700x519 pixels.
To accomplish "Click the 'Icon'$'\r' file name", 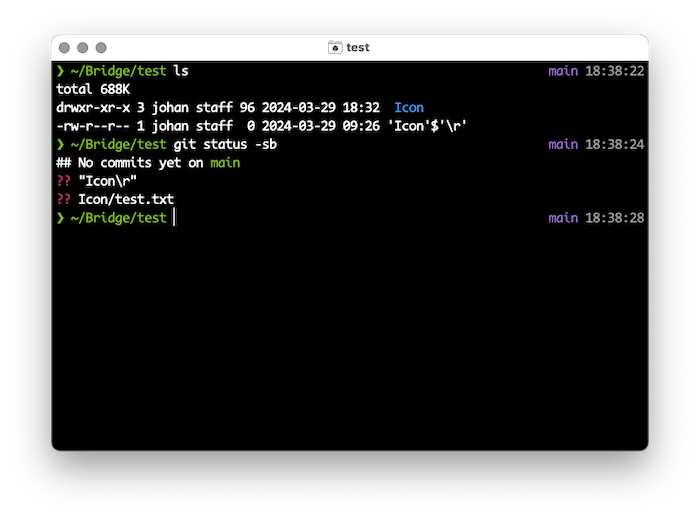I will pyautogui.click(x=427, y=126).
